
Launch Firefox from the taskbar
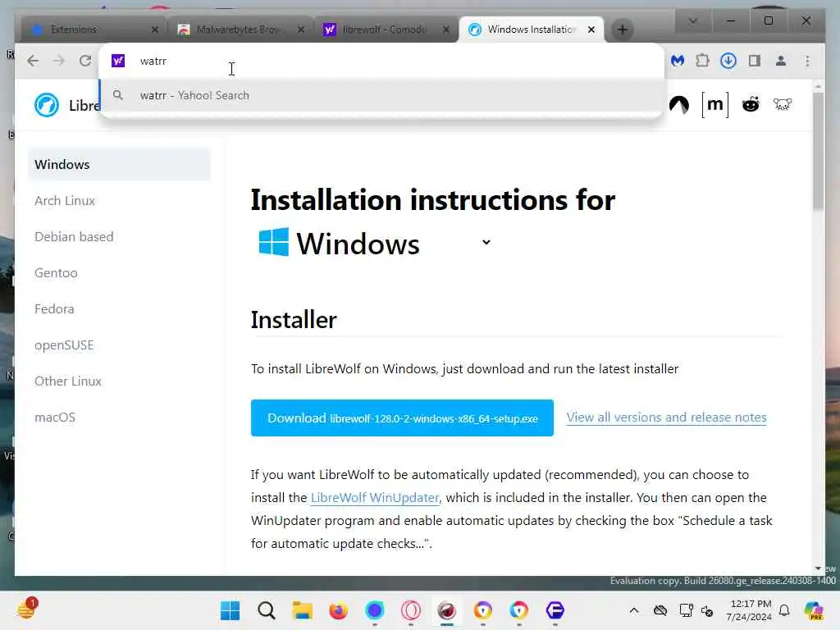[338, 610]
